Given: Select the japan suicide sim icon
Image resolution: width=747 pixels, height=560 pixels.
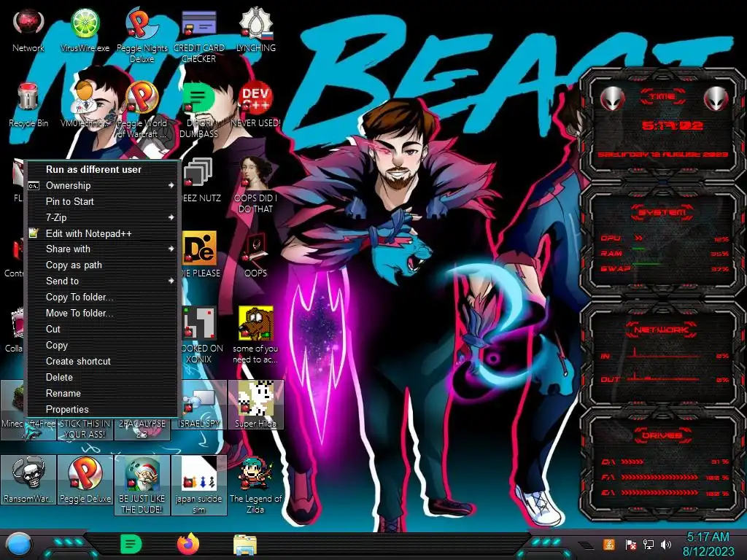Looking at the screenshot, I should click(x=198, y=485).
